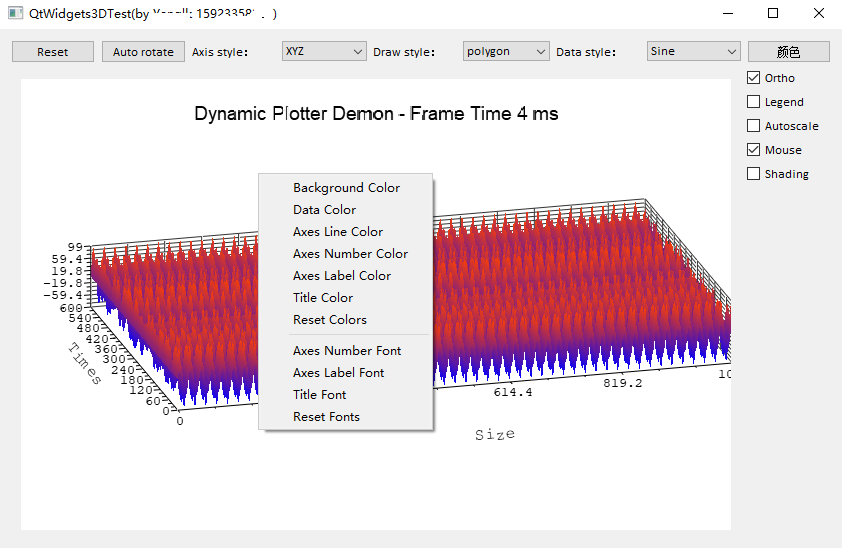Open Title Font option
The image size is (842, 550).
click(x=346, y=395)
